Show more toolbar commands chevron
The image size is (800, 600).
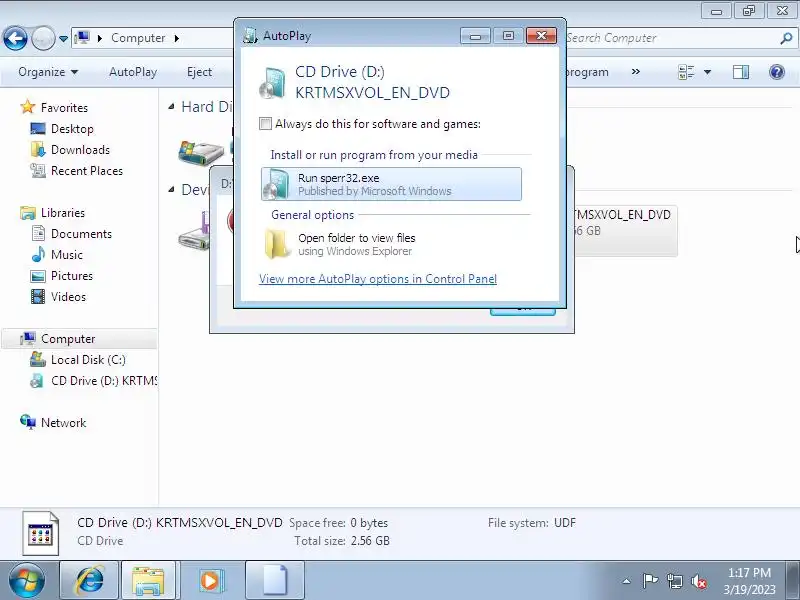pyautogui.click(x=635, y=71)
